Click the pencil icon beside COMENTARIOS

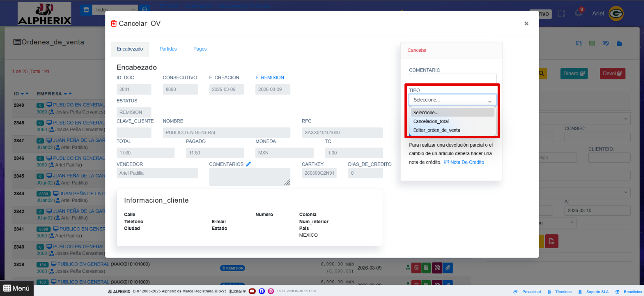coord(248,164)
